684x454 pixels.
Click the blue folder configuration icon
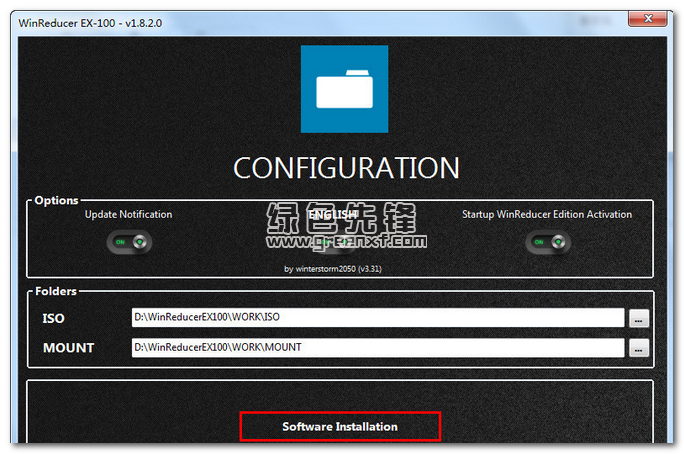(345, 88)
